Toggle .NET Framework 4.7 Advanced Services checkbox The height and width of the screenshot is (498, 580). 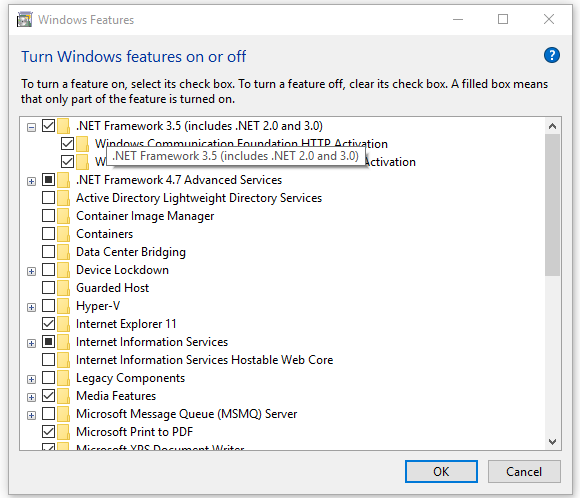[48, 180]
